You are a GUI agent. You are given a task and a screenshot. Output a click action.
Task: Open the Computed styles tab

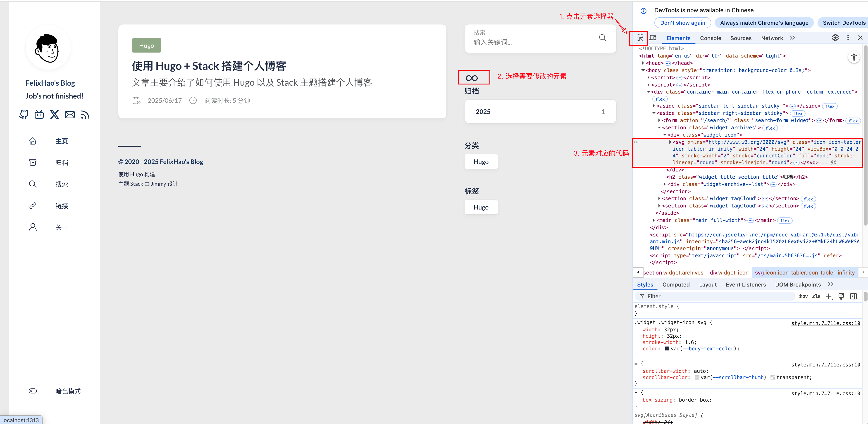click(676, 284)
